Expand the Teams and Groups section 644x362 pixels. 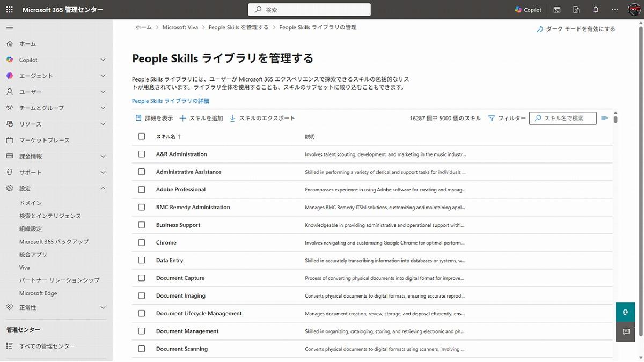[103, 108]
